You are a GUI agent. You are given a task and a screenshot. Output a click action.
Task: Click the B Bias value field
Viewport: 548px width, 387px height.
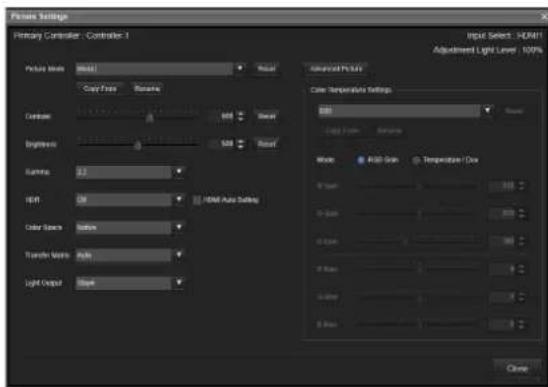point(503,324)
